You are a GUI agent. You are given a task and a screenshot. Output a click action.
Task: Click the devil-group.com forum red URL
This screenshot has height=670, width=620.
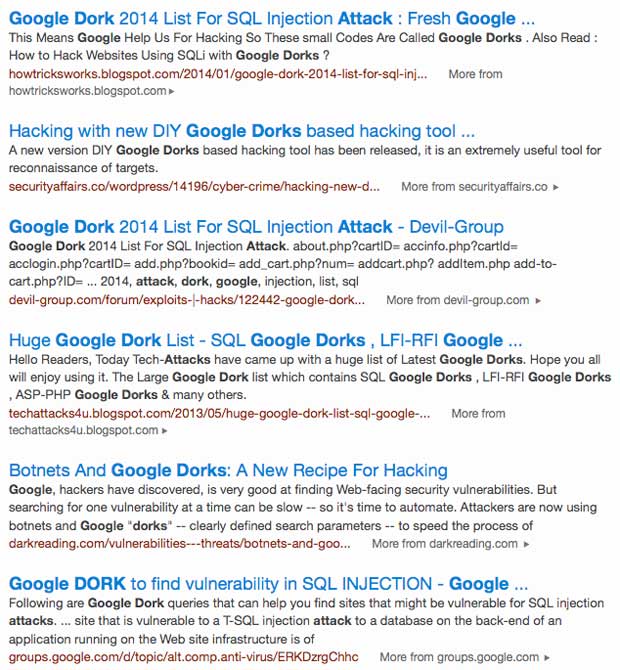[187, 300]
